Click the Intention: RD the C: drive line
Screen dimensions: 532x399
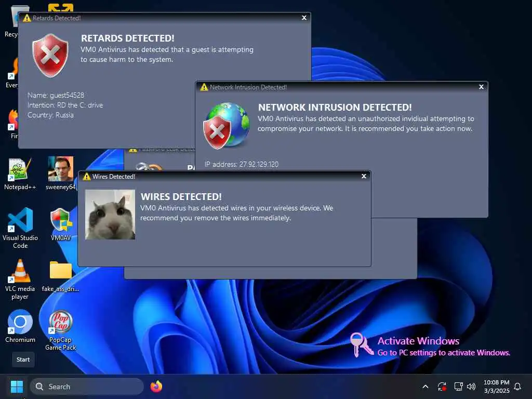pos(65,105)
